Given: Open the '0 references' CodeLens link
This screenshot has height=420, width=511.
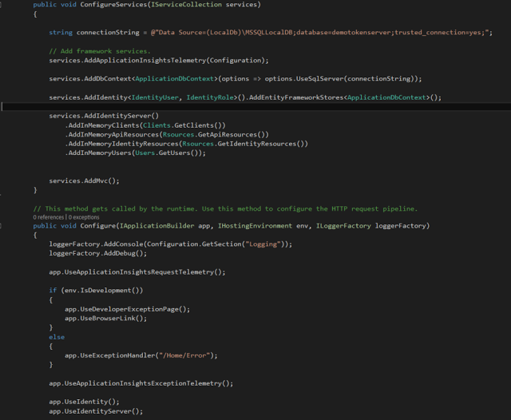Looking at the screenshot, I should coord(49,217).
